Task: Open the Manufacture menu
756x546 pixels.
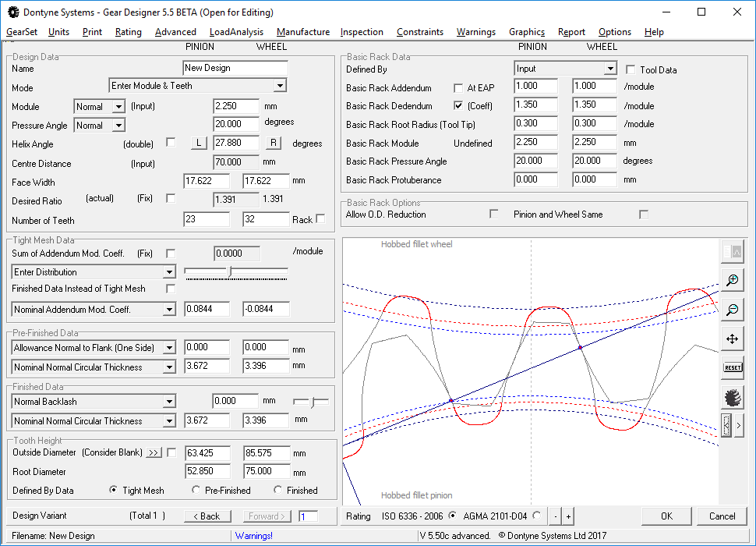Action: point(302,32)
